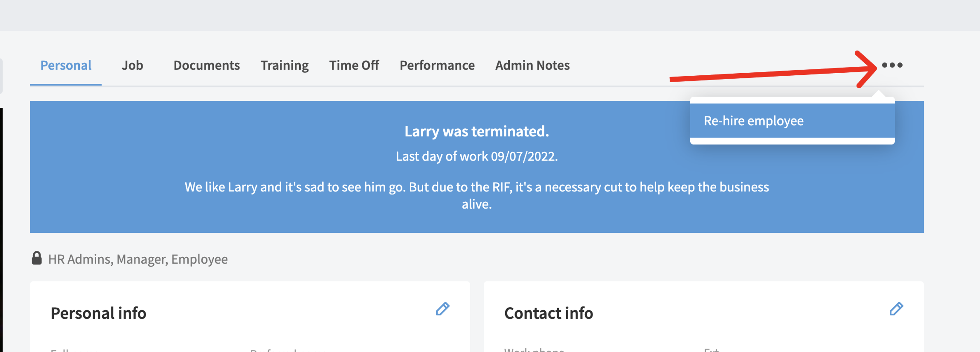Select the last day of work date text

tap(477, 156)
